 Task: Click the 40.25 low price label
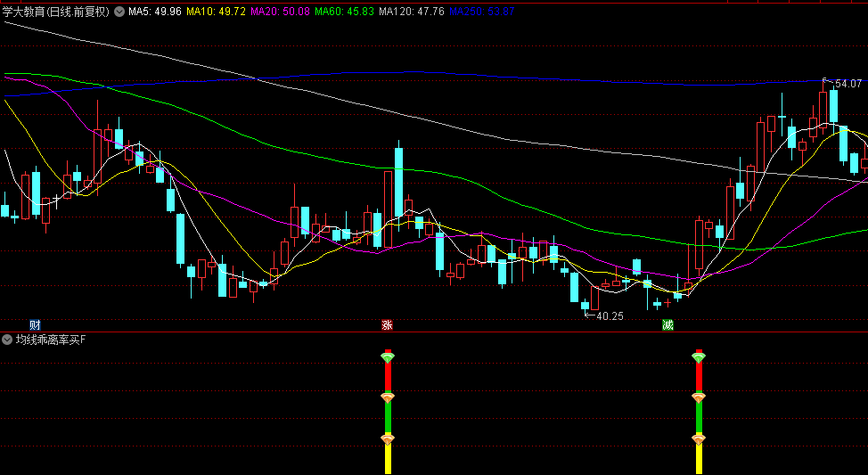(610, 316)
